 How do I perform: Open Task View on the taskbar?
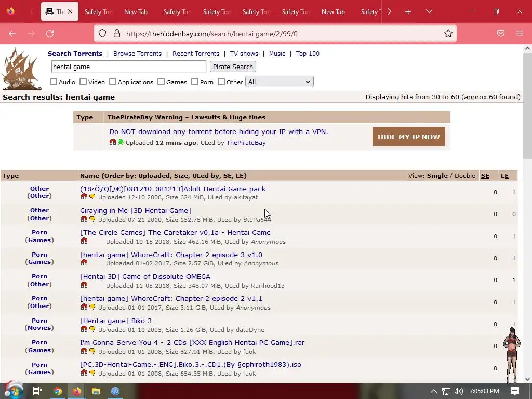(x=37, y=391)
